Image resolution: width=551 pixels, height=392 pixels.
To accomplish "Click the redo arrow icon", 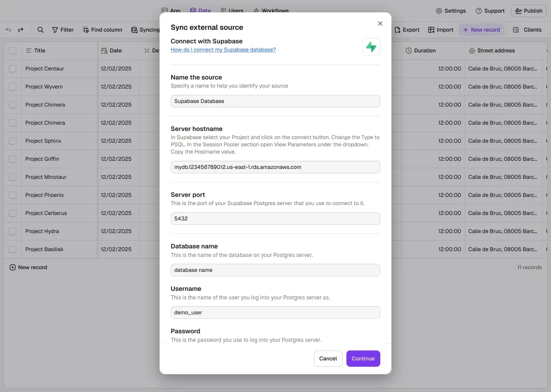I will click(x=20, y=30).
